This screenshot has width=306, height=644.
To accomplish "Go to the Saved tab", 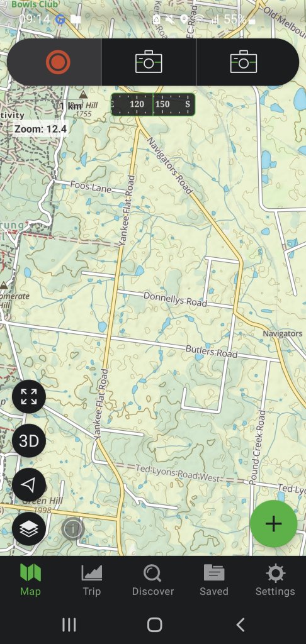I will [x=214, y=580].
